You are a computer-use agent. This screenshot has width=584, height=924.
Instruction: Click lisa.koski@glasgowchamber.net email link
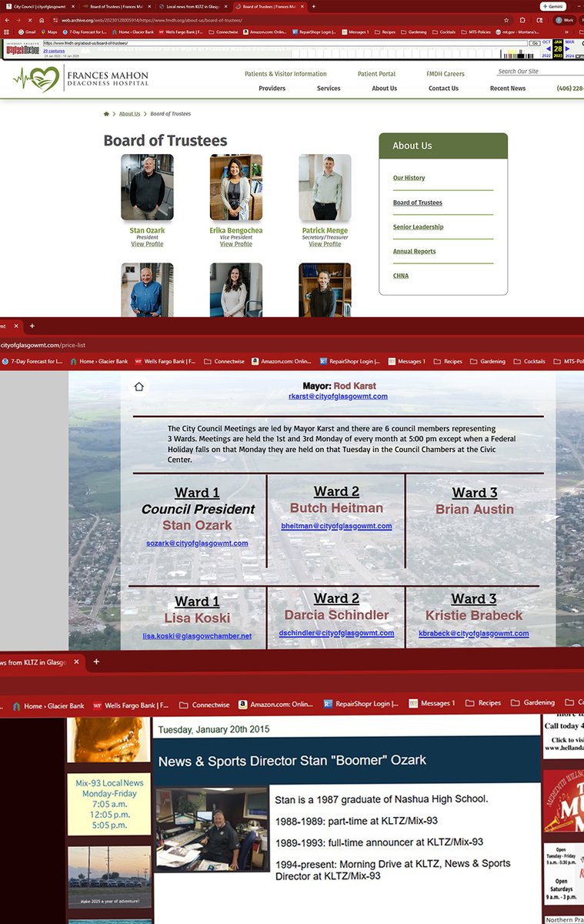(x=197, y=637)
